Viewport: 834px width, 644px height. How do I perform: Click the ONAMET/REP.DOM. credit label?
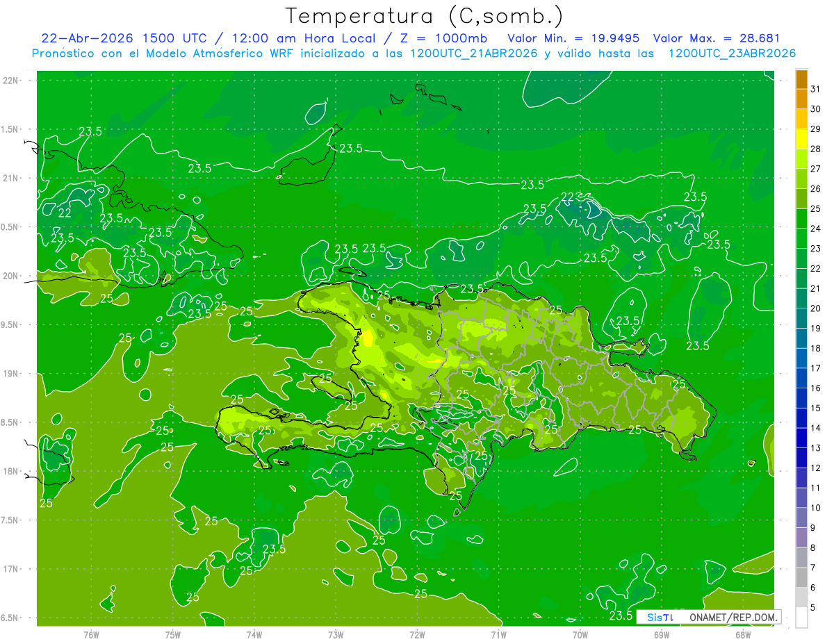point(732,617)
